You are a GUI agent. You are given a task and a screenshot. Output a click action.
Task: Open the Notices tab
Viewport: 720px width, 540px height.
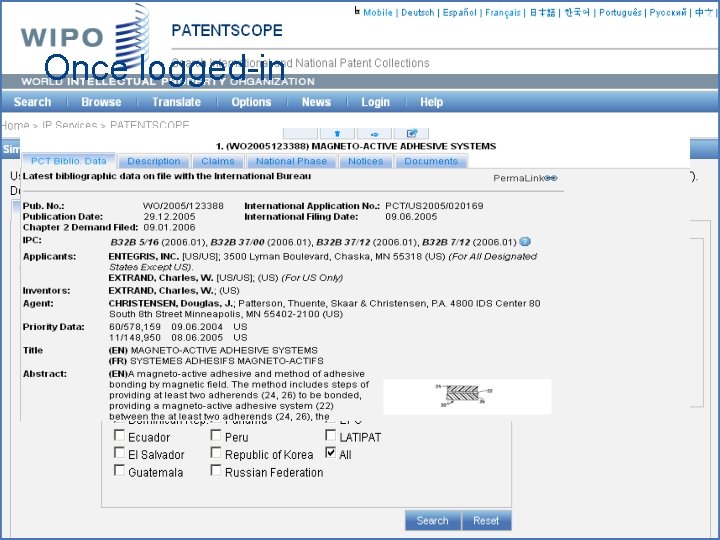click(x=366, y=161)
